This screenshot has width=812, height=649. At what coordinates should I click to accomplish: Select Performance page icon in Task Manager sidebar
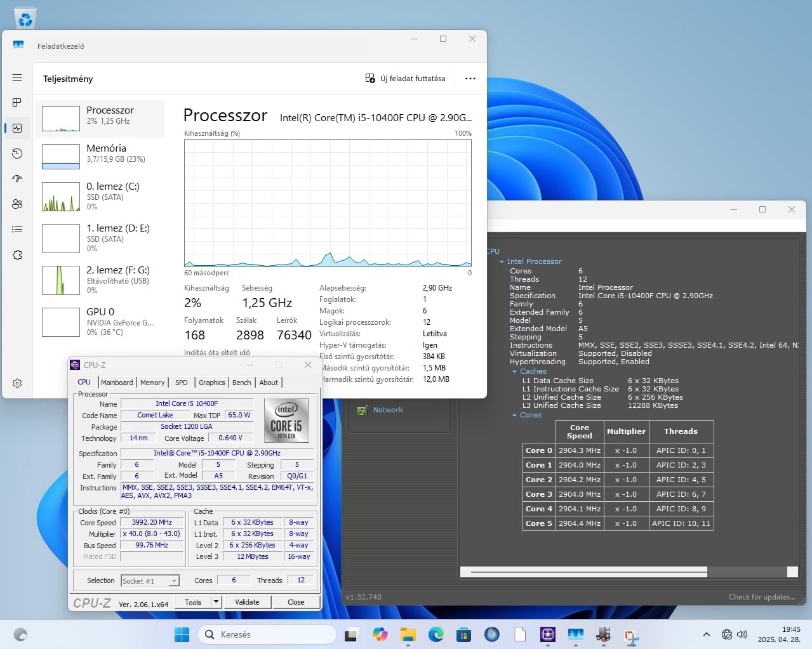pyautogui.click(x=17, y=128)
